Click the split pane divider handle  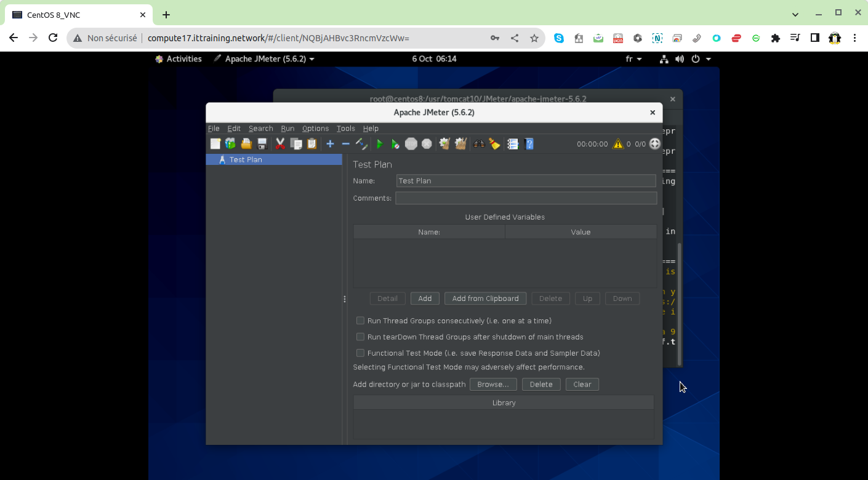345,299
